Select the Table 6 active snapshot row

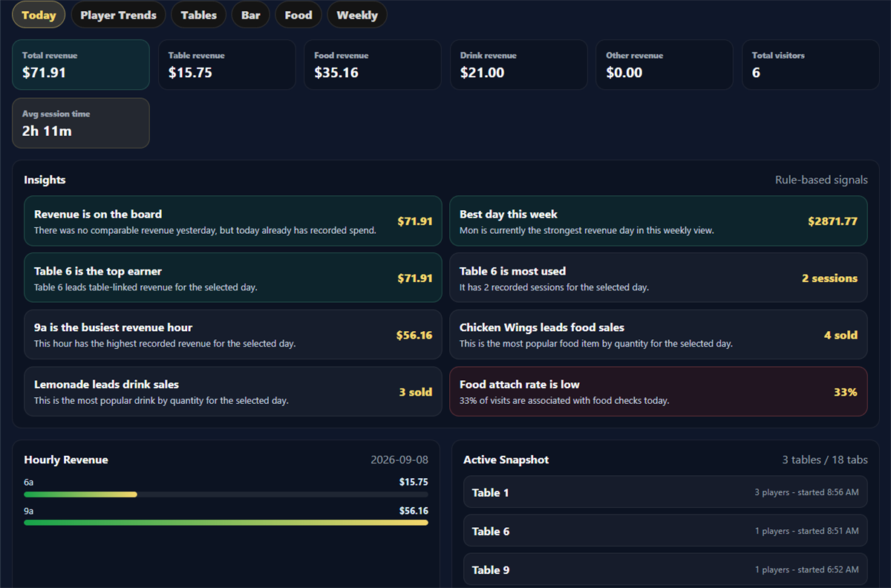(665, 531)
